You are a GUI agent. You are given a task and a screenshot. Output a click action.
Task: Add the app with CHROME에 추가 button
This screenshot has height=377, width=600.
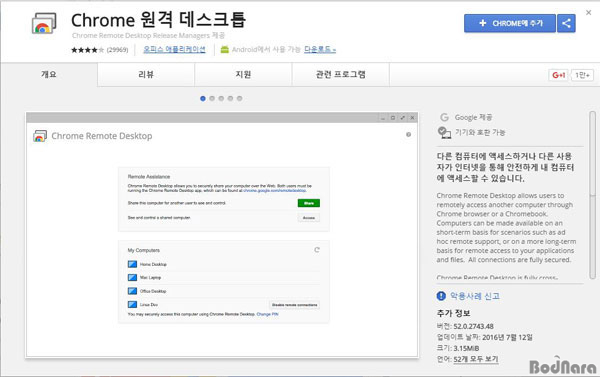(x=510, y=23)
